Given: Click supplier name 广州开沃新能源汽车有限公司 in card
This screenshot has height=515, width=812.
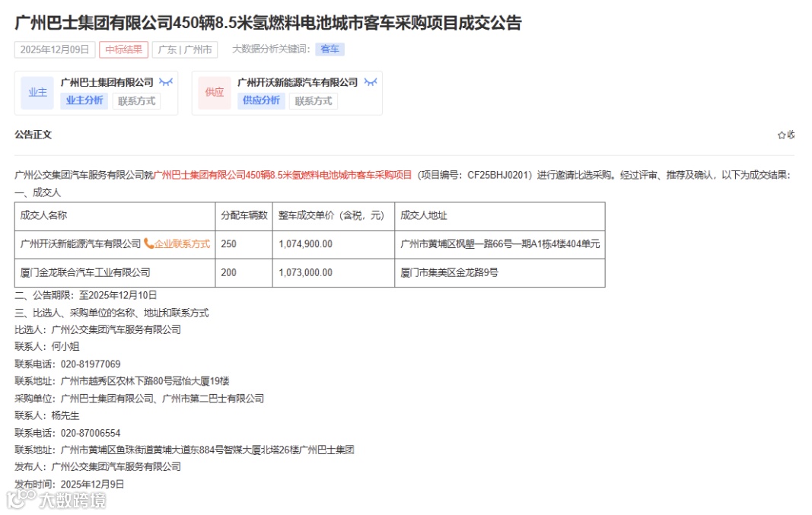Looking at the screenshot, I should click(x=298, y=82).
